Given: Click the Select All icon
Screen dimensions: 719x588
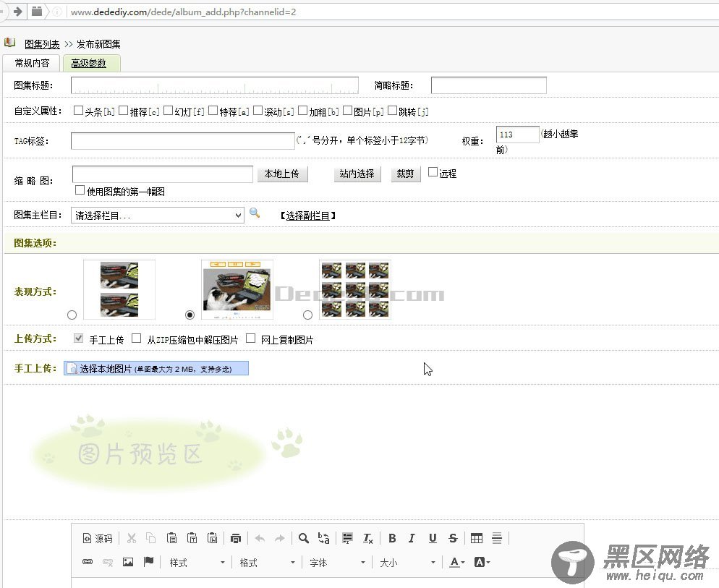Looking at the screenshot, I should (348, 539).
